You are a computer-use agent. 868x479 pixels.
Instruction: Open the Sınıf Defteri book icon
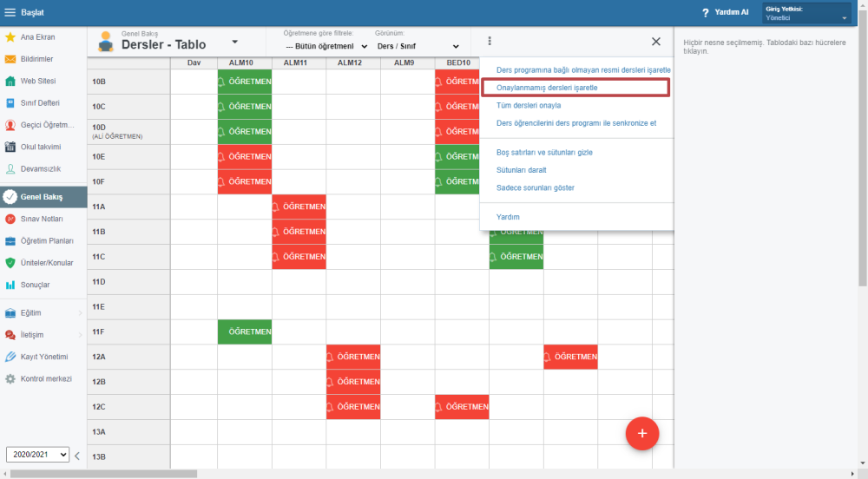pyautogui.click(x=10, y=103)
